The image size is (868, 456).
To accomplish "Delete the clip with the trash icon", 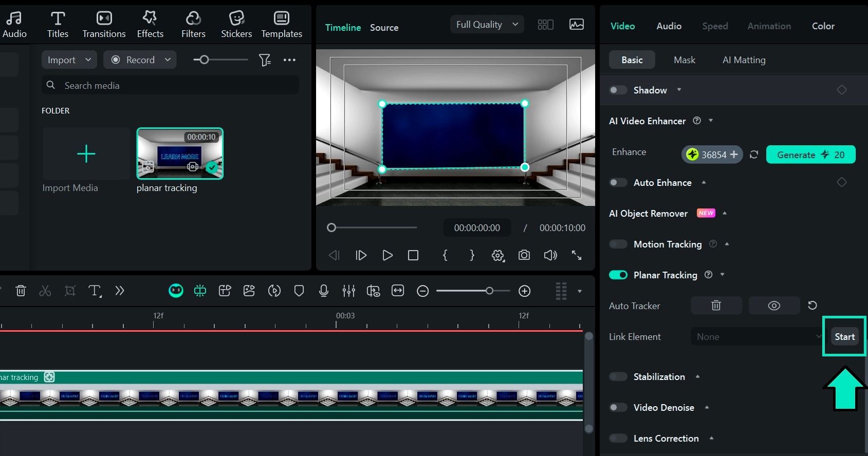I will click(21, 291).
